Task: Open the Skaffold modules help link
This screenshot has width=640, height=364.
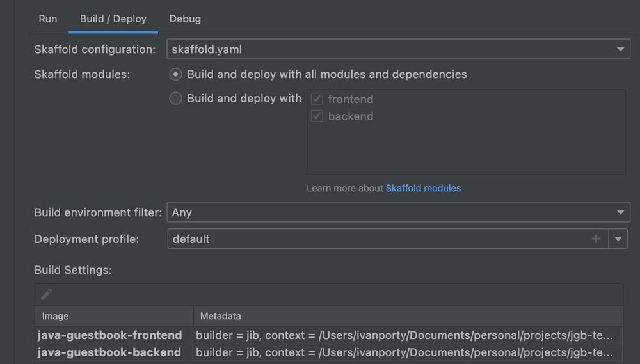Action: click(423, 188)
